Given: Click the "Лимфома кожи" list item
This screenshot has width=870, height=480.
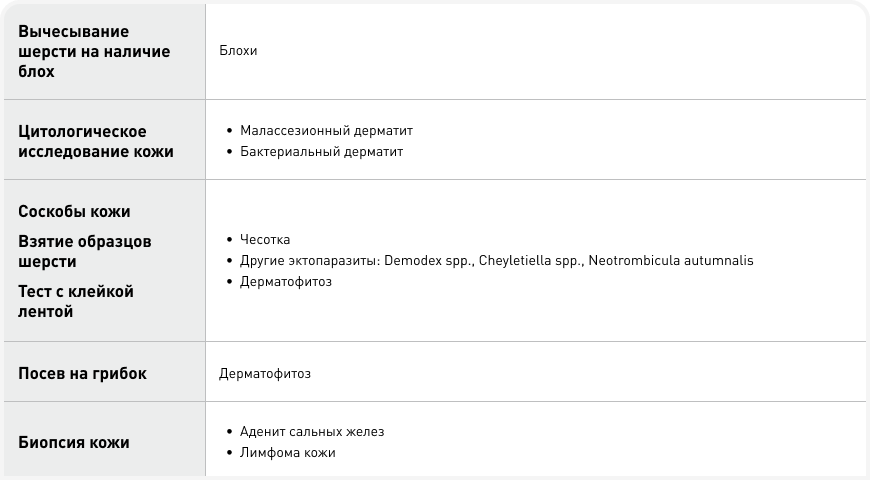Looking at the screenshot, I should pos(288,453).
